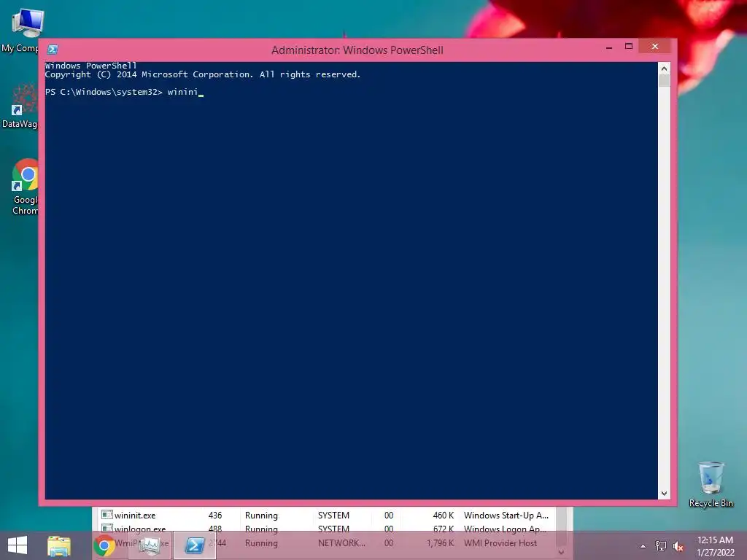Viewport: 747px width, 560px height.
Task: Select the Google Chrome desktop shortcut
Action: coord(25,187)
